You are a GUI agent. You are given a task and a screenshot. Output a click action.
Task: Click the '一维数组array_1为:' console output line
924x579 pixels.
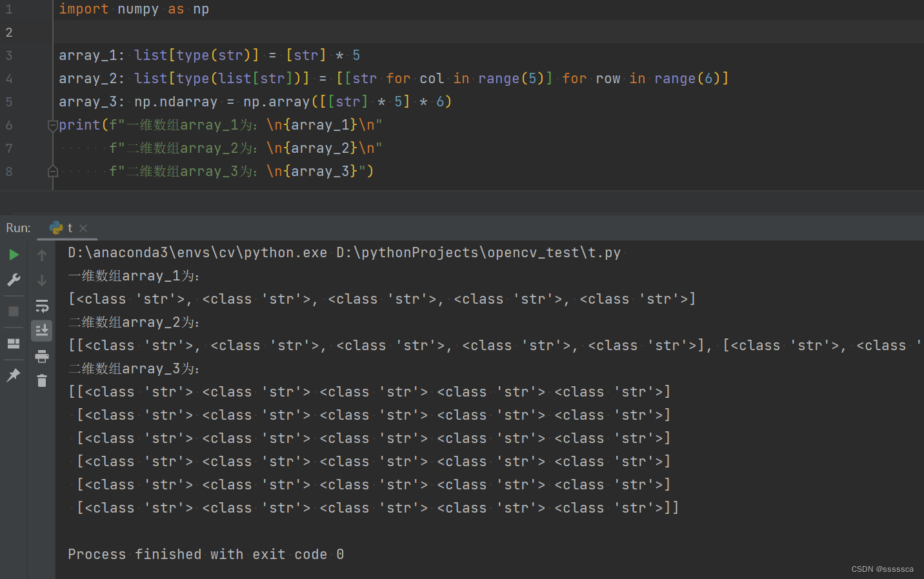pos(134,276)
